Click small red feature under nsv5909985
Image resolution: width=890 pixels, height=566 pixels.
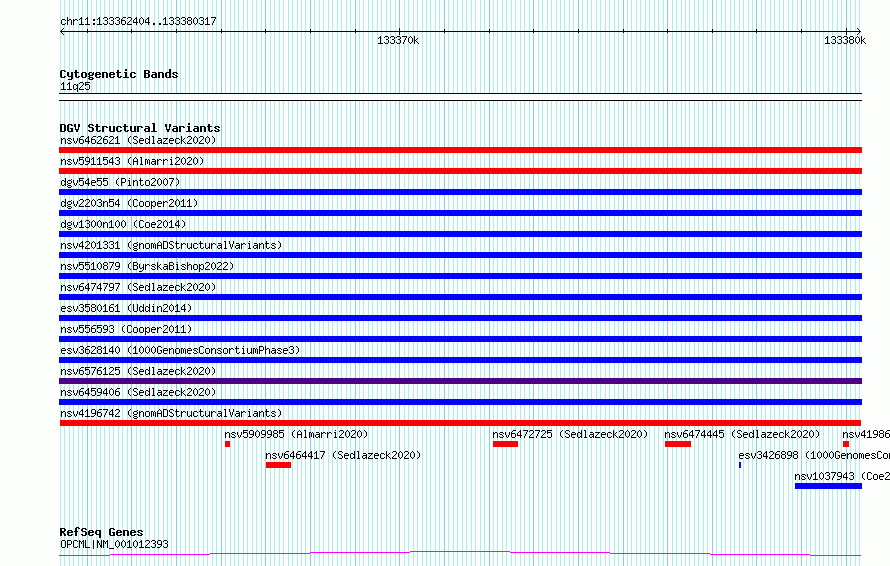228,444
